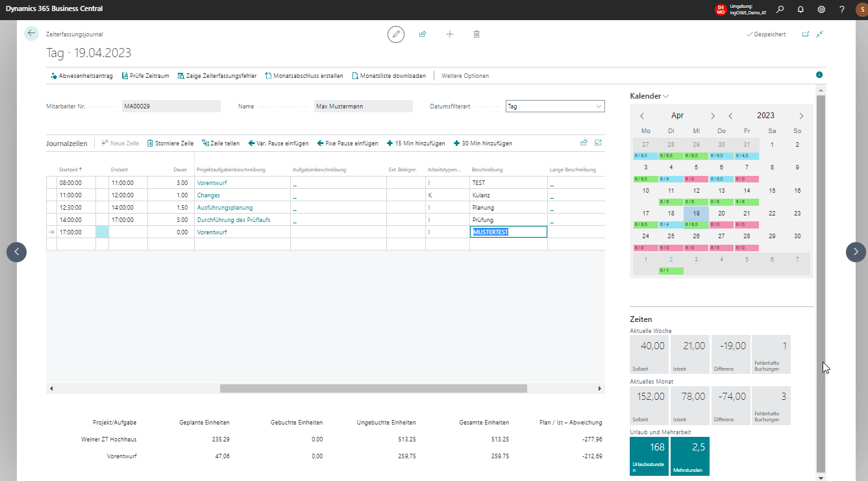Click the pencil edit icon
868x481 pixels.
coord(395,34)
